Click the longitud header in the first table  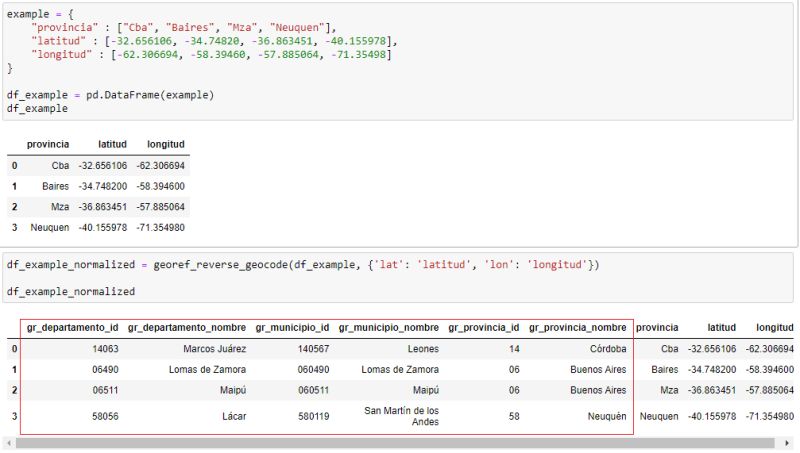click(166, 144)
